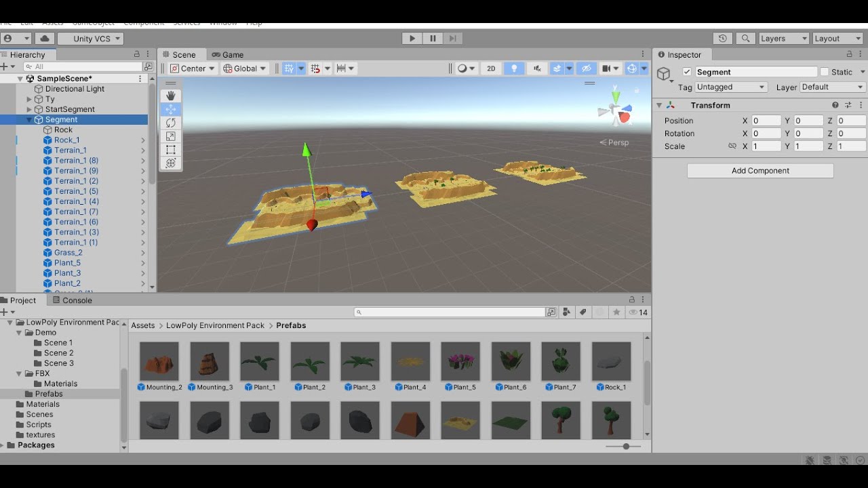Open the SampleScene options menu
Viewport: 868px width, 488px height.
point(140,79)
